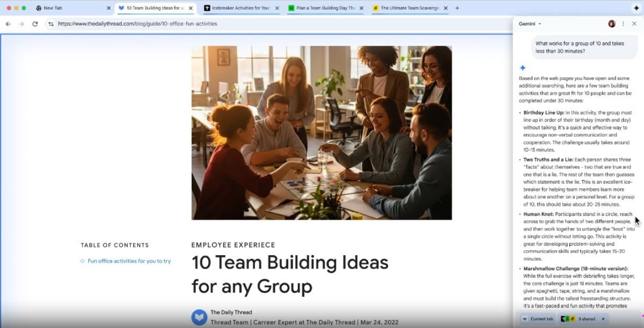Open the profile avatar in Gemini panel
This screenshot has height=328, width=644.
(x=611, y=24)
